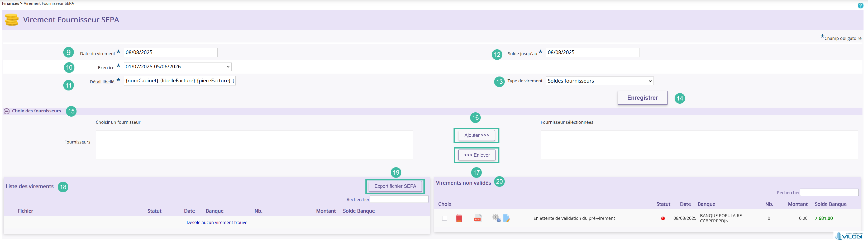Edit the pending transfer with pencil-document icon
868x244 pixels.
coord(507,218)
